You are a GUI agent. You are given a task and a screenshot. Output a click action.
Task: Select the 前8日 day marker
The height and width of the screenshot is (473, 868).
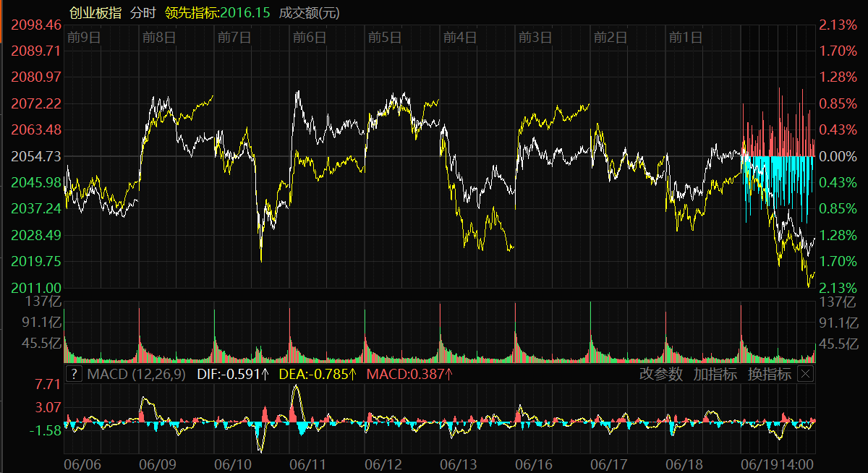click(x=159, y=37)
